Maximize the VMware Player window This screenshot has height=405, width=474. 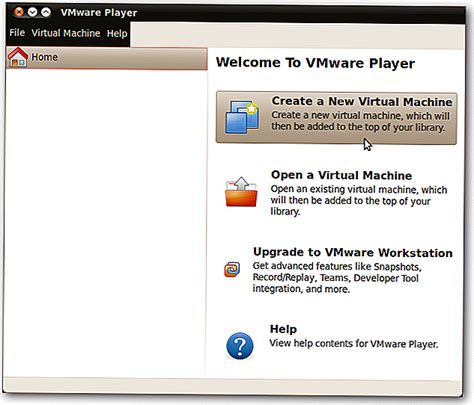coord(46,12)
